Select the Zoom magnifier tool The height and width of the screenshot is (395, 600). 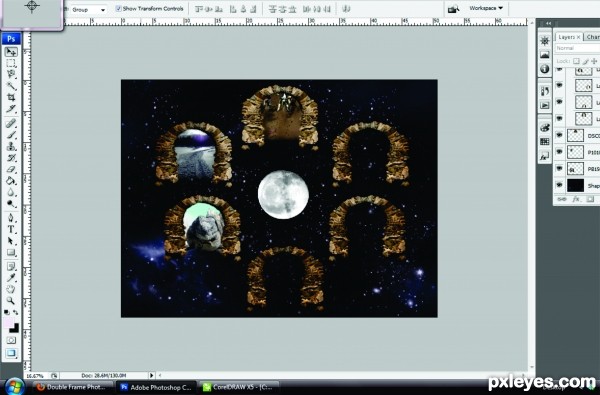[11, 300]
